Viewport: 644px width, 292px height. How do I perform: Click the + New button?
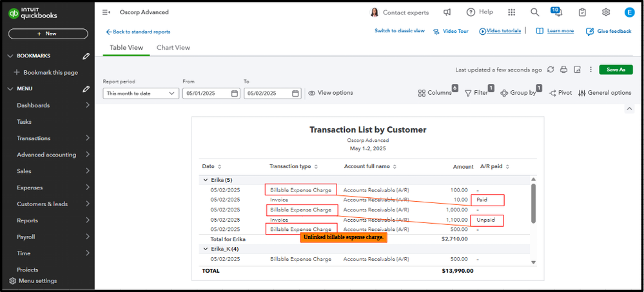coord(48,34)
